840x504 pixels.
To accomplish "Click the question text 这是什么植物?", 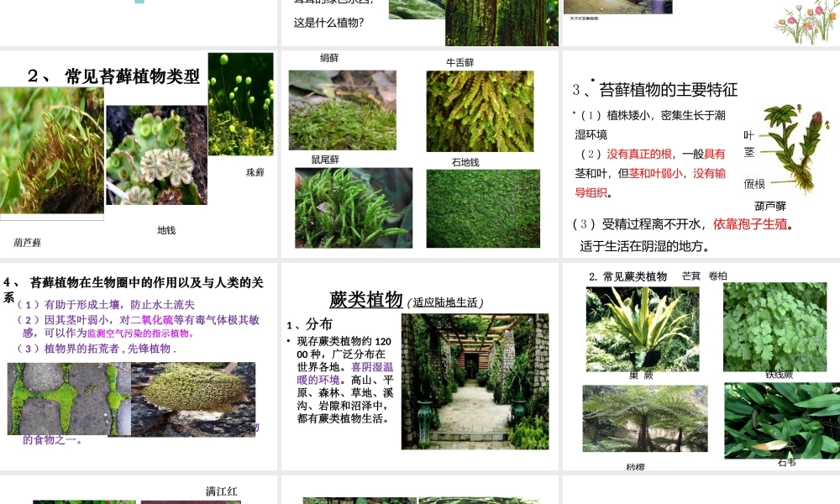I will pos(329,23).
